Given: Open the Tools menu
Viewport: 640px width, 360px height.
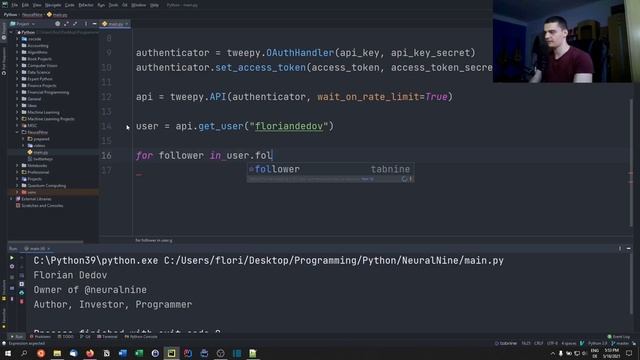Looking at the screenshot, I should pos(113,5).
